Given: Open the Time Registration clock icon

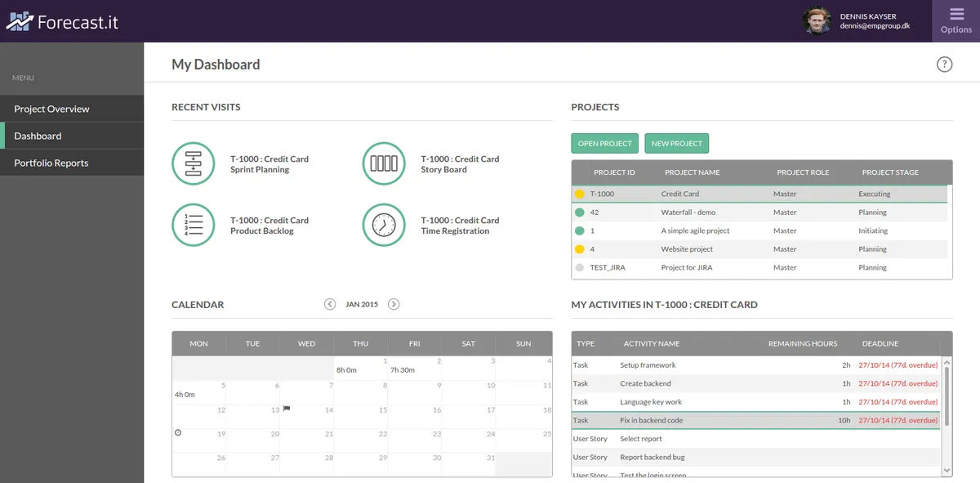Looking at the screenshot, I should tap(383, 225).
